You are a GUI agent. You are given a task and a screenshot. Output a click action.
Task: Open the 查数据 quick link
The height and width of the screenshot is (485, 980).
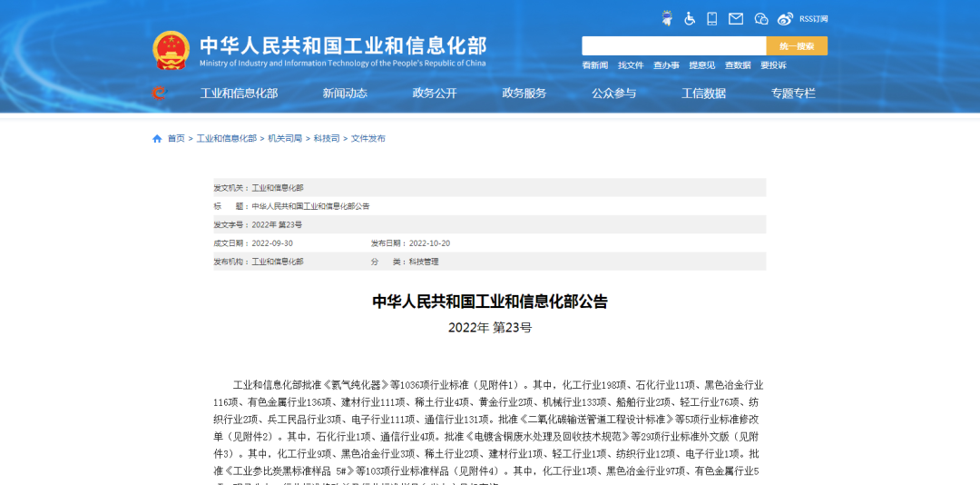click(738, 65)
